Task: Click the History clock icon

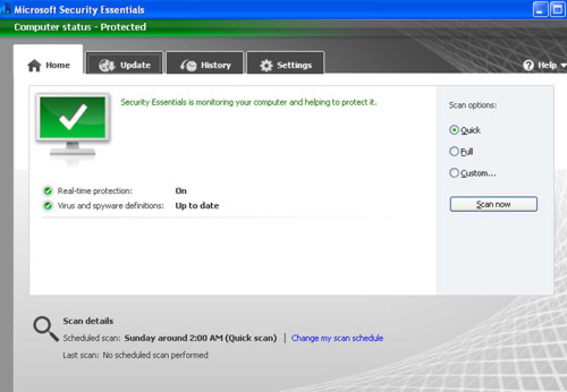Action: point(189,66)
